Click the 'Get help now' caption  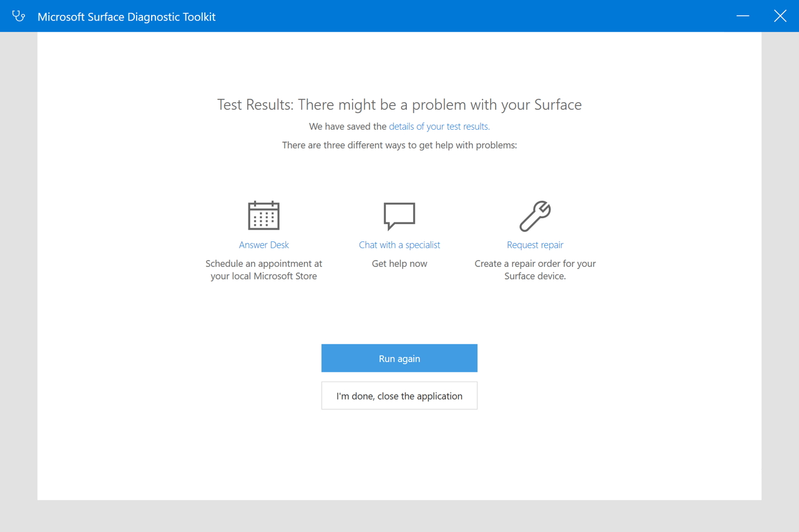coord(399,264)
